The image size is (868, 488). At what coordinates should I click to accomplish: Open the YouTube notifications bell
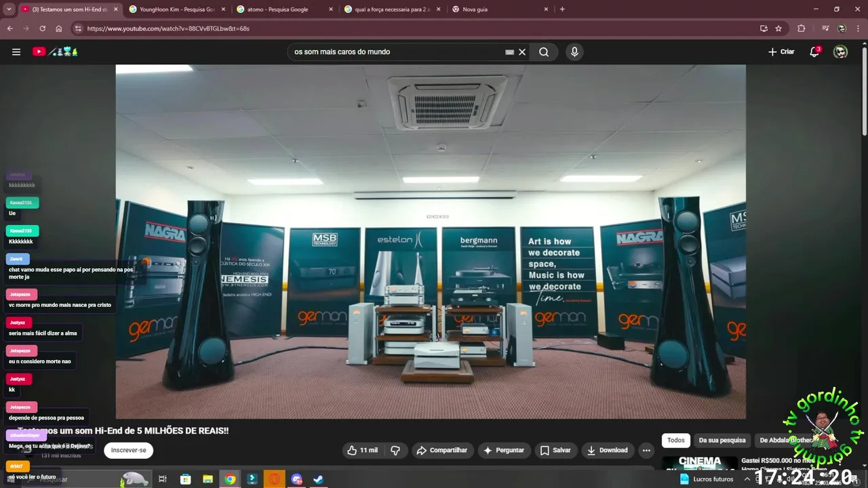(x=814, y=52)
